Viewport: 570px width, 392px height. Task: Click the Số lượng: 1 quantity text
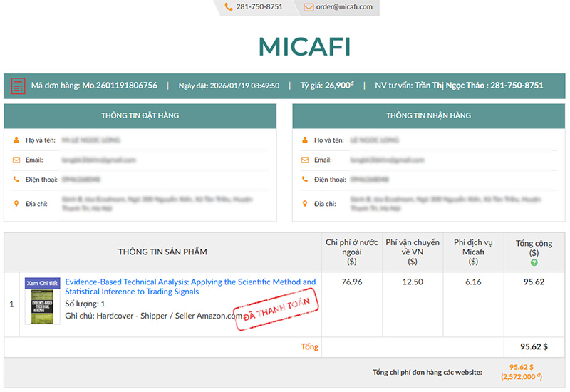pyautogui.click(x=85, y=304)
